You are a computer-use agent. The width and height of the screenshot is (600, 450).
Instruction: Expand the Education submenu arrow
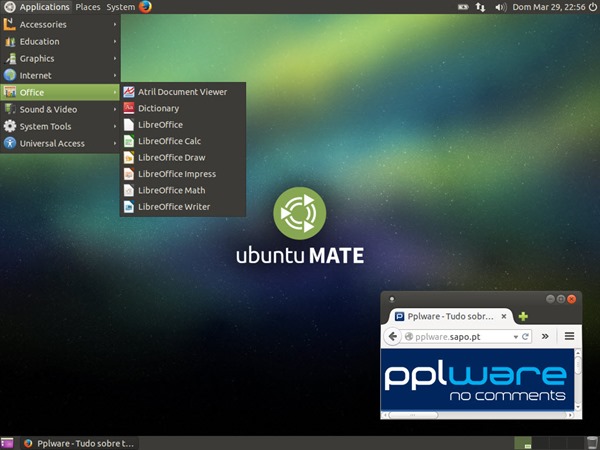click(114, 41)
